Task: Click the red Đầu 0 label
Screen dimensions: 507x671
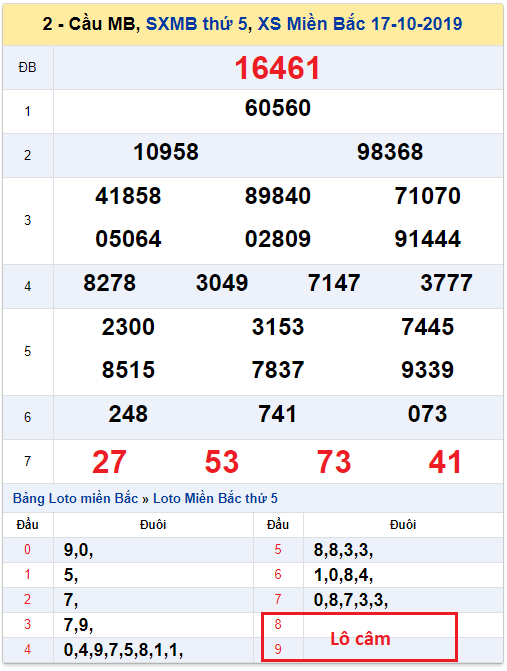Action: pos(27,549)
